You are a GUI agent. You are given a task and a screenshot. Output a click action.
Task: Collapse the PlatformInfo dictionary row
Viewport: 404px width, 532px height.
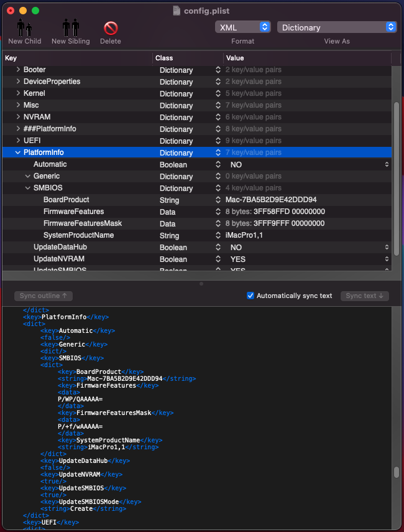pos(17,152)
